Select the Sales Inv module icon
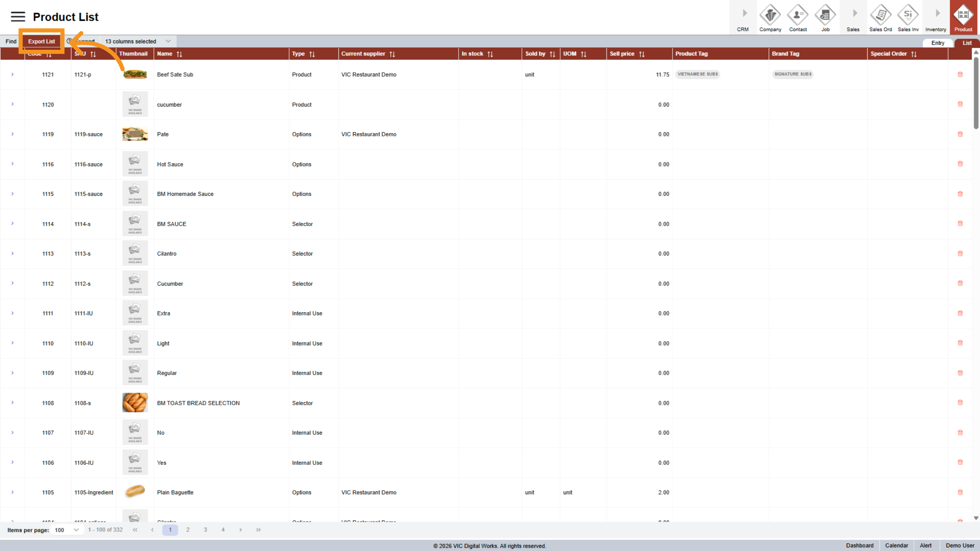The image size is (980, 551). coord(908,17)
